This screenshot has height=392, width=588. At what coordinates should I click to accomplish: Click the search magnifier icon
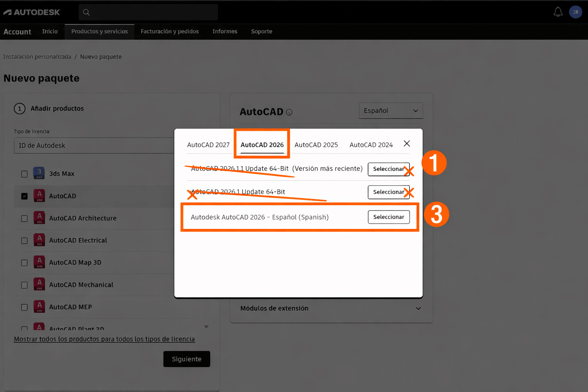click(x=86, y=12)
